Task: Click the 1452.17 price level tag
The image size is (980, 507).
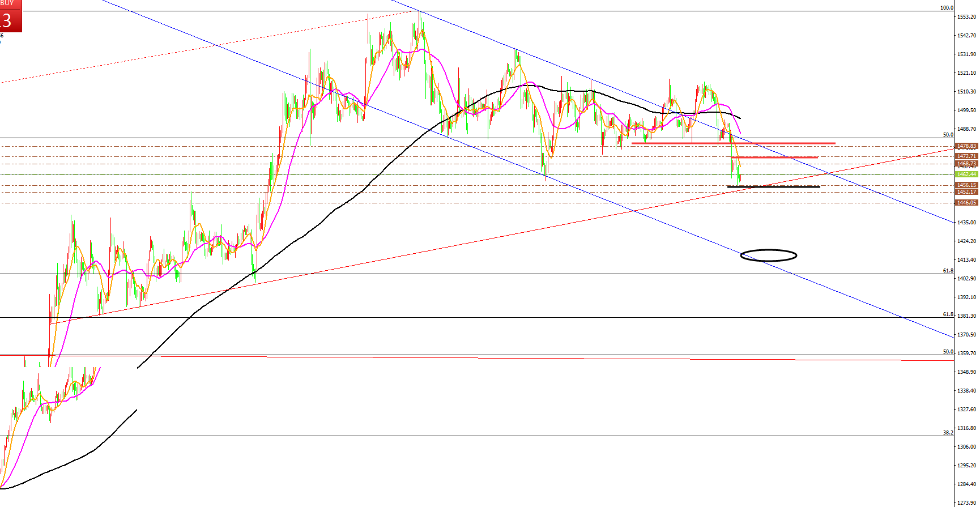Action: 966,192
